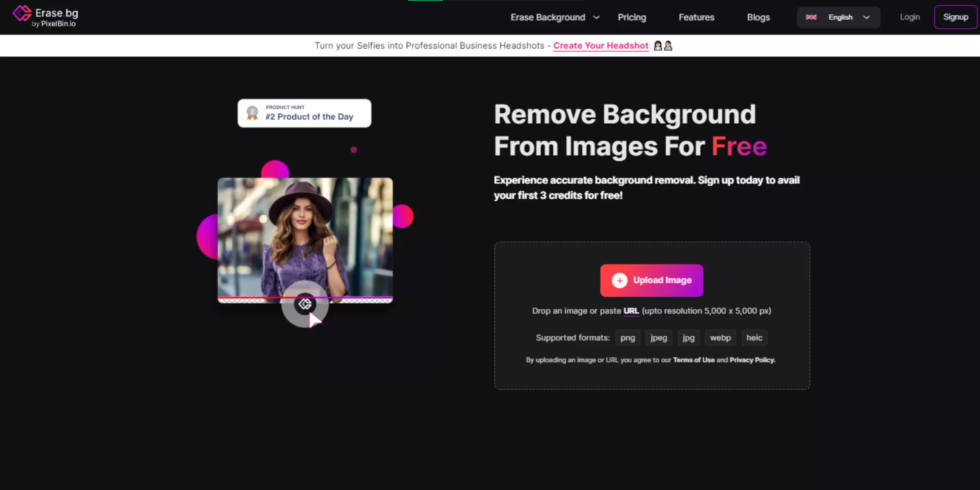Visit the Blogs section
This screenshot has width=980, height=490.
pos(758,17)
